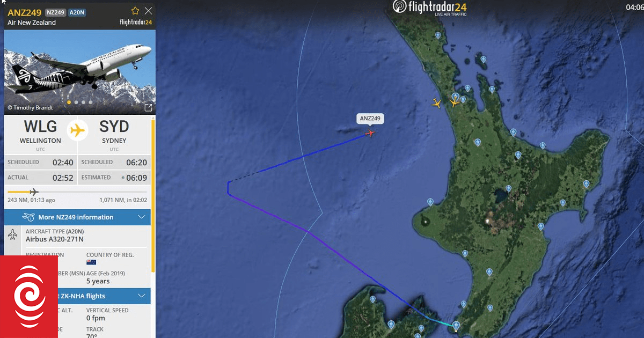Click the red ANZ249 aircraft on the map

pos(370,133)
